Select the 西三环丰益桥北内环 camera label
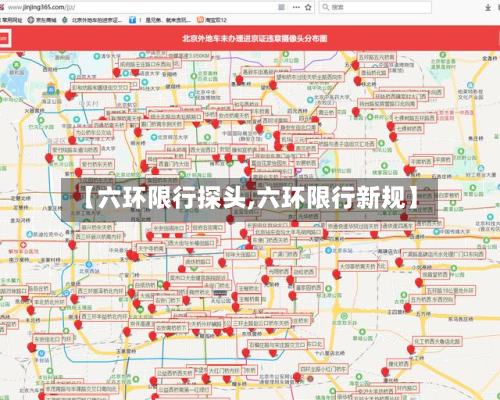Image resolution: width=500 pixels, height=400 pixels. tap(105, 315)
